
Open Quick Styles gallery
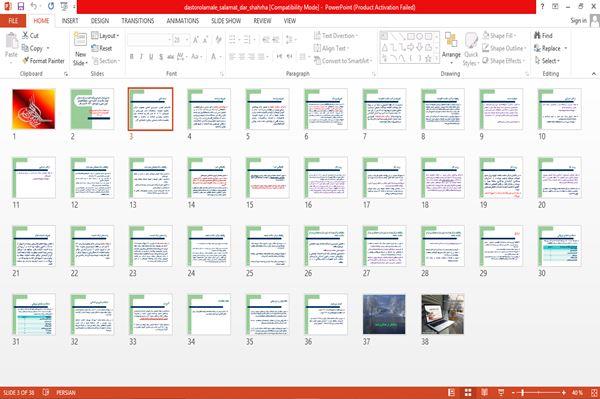pos(471,49)
